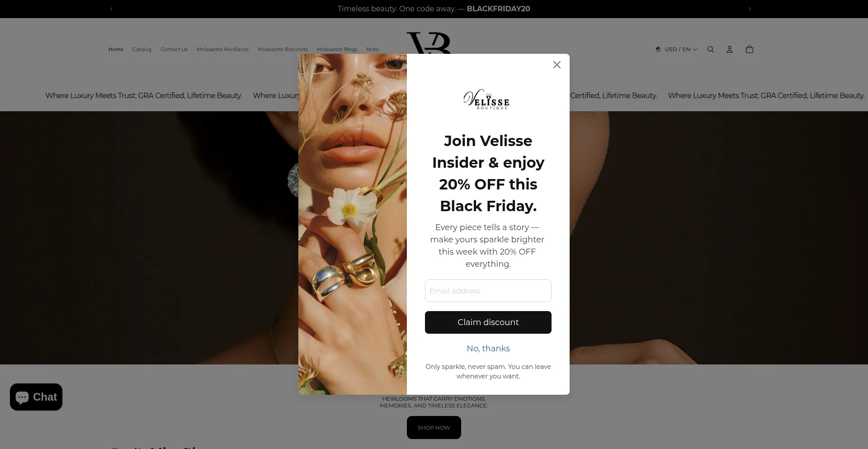Click the SHOP NOW button
868x449 pixels.
434,427
